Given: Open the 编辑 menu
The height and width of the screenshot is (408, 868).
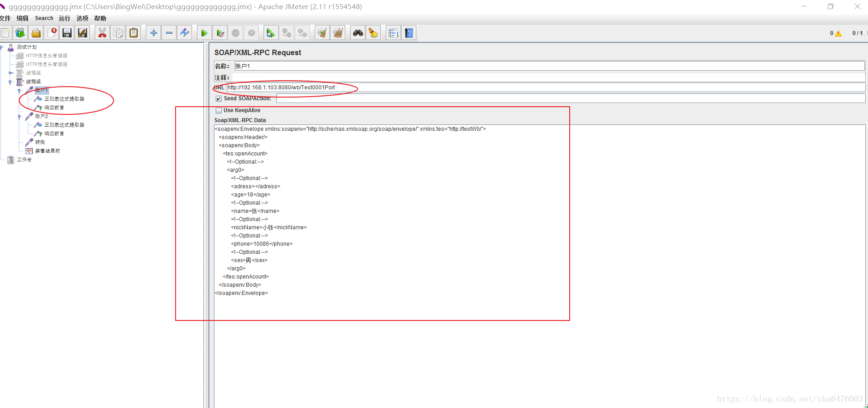Looking at the screenshot, I should 22,18.
